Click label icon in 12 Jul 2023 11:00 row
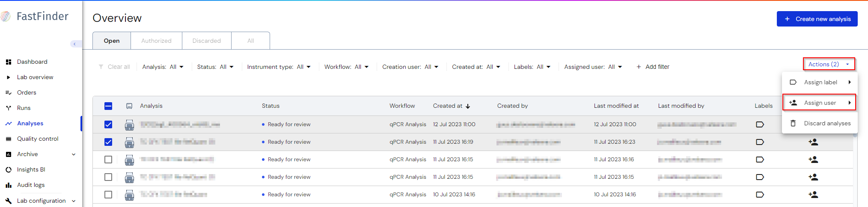The width and height of the screenshot is (868, 207). click(x=760, y=124)
